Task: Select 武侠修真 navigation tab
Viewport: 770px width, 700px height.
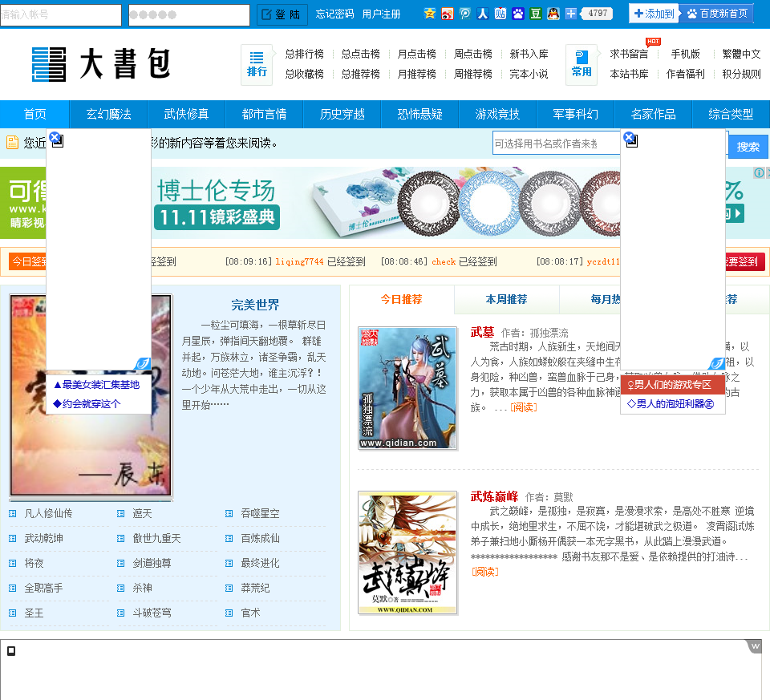Action: click(x=186, y=115)
